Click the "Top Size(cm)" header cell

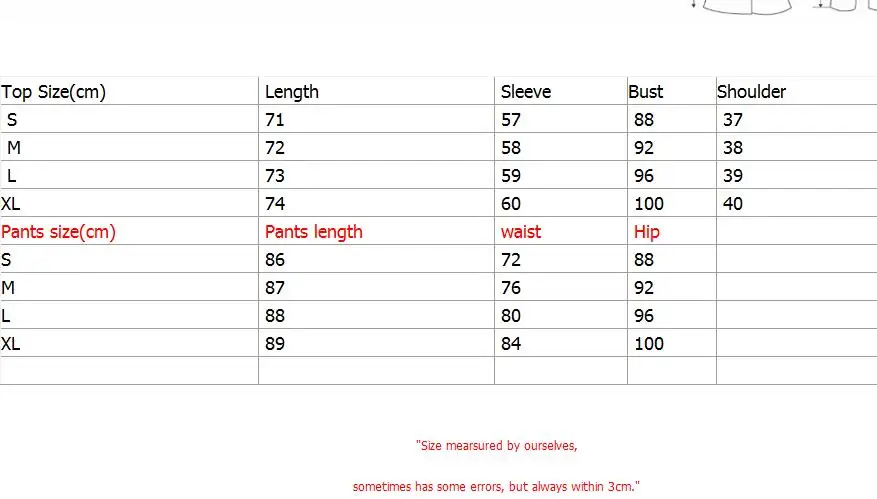pyautogui.click(x=54, y=92)
